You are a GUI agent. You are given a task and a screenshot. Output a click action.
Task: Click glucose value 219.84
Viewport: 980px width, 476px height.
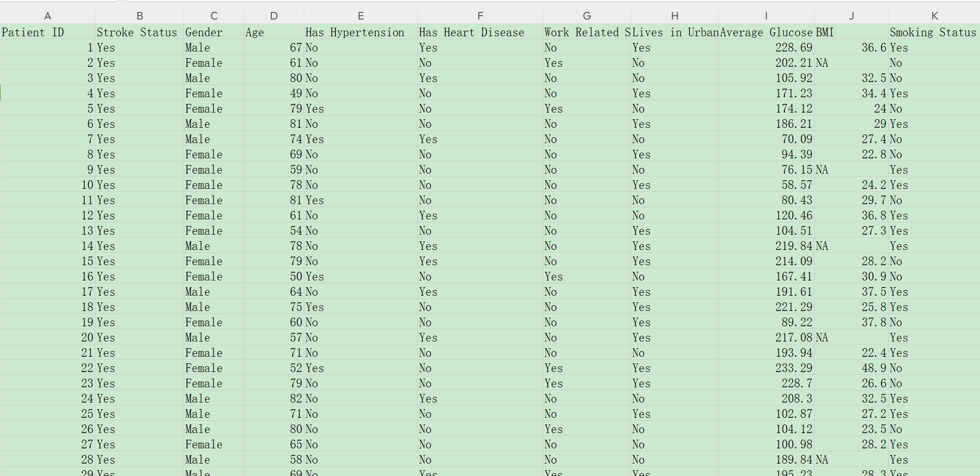coord(766,246)
